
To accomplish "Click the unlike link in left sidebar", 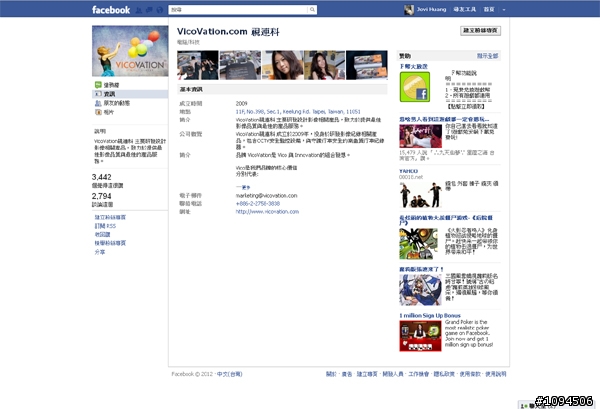I will (x=102, y=235).
